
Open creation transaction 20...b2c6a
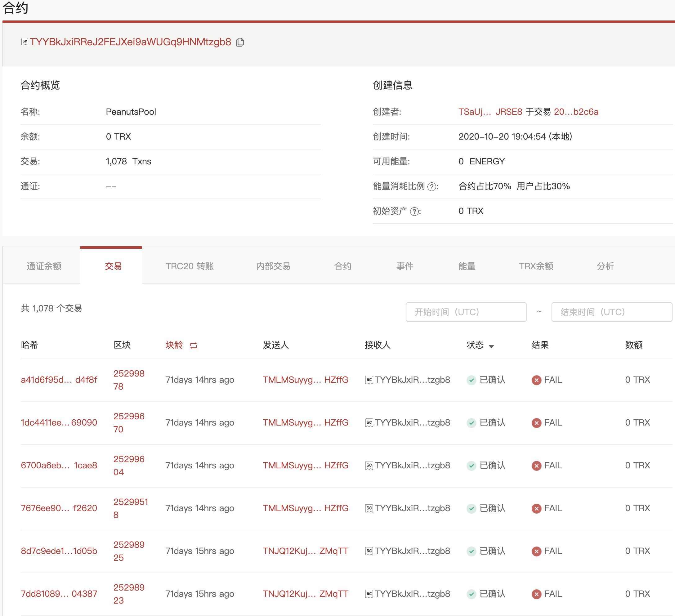[576, 112]
